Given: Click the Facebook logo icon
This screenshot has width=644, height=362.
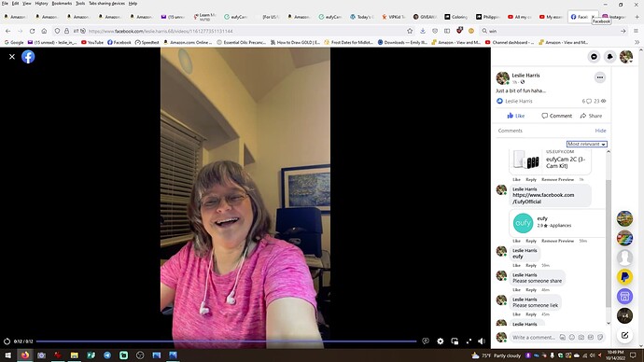Looking at the screenshot, I should 28,57.
